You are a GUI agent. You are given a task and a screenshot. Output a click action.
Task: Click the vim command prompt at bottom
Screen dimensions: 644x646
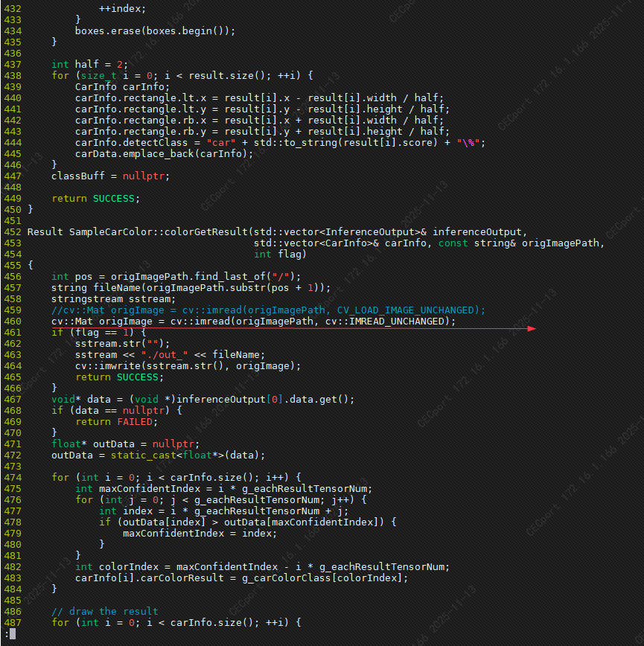coord(10,633)
